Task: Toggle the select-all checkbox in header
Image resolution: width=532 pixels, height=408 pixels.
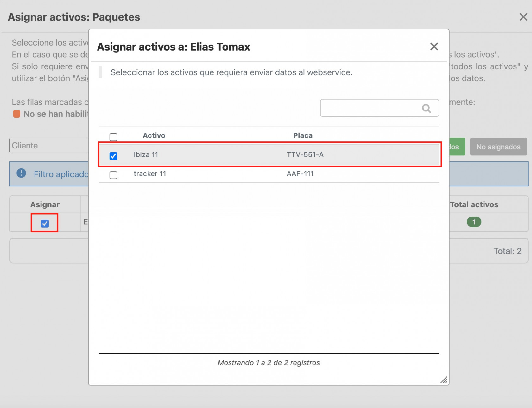Action: click(113, 137)
